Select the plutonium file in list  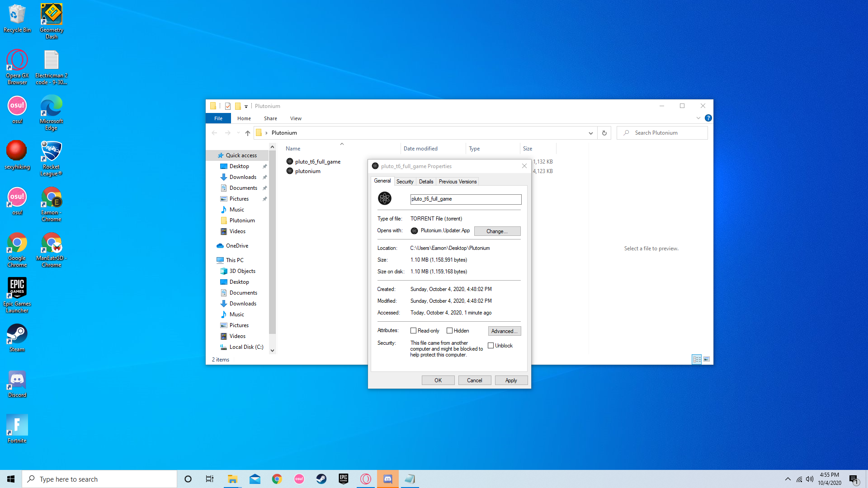307,171
